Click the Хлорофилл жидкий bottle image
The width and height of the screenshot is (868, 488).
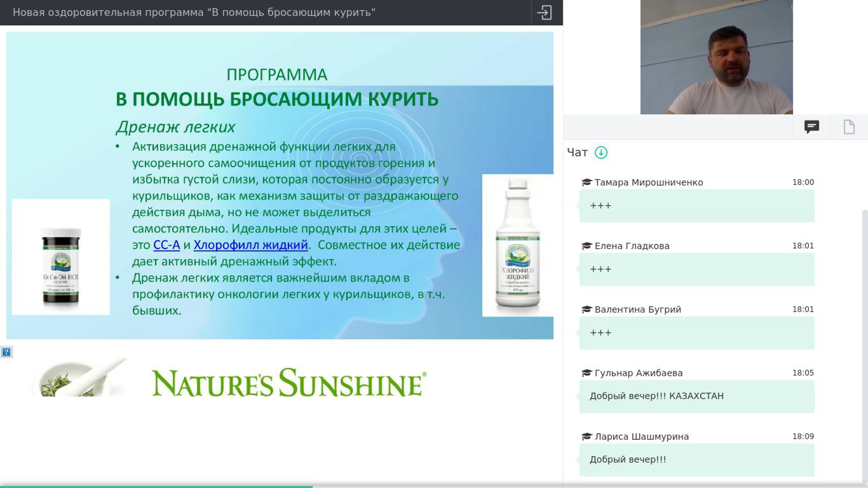coord(518,245)
